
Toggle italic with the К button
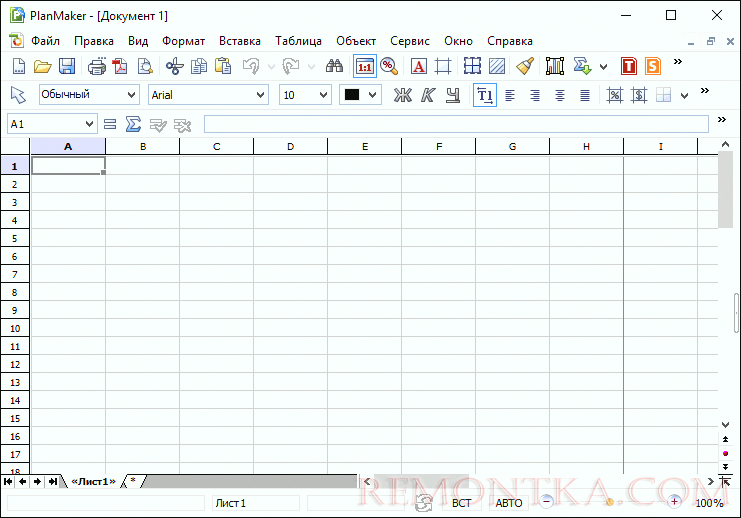pos(428,95)
